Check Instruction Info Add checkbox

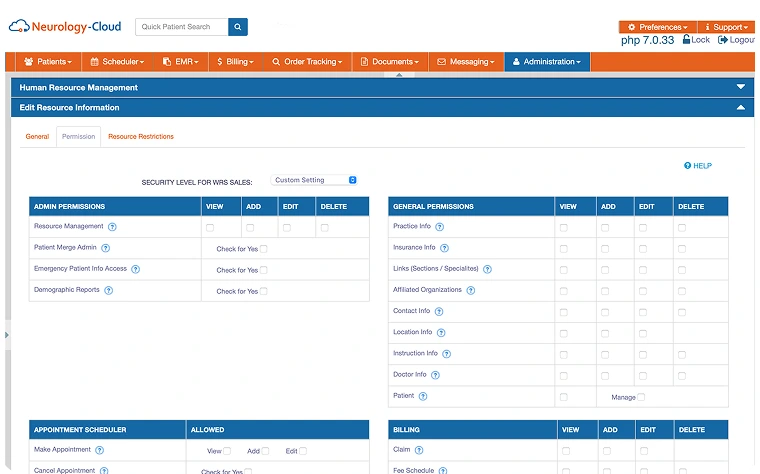605,355
